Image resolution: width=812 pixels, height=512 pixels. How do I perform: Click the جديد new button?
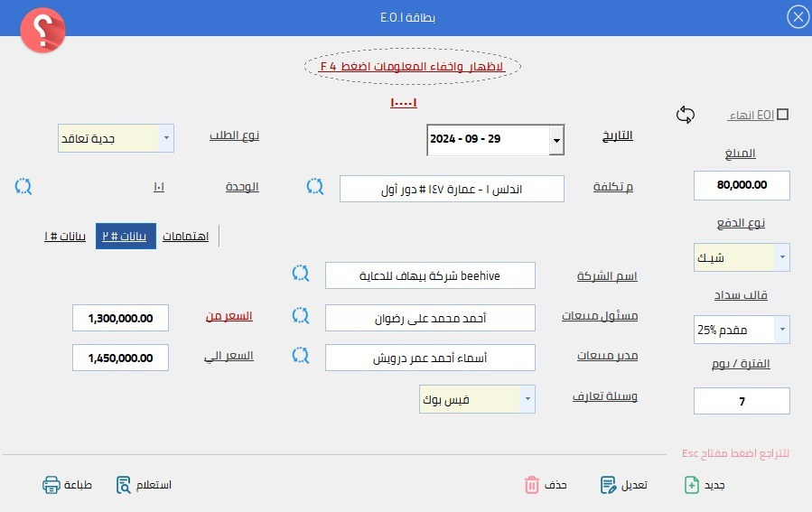tap(705, 485)
